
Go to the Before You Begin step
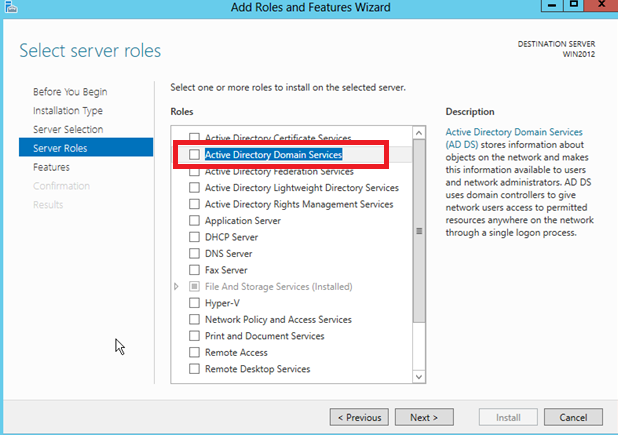coord(70,92)
